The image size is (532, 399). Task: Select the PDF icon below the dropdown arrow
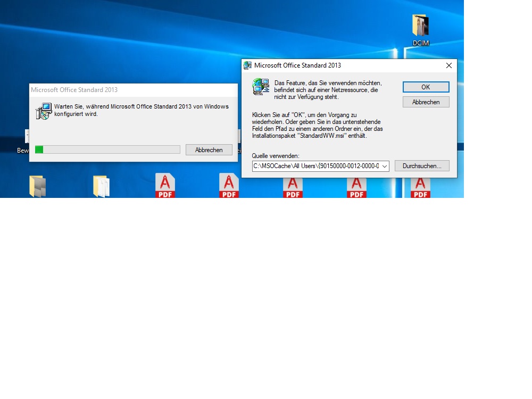(x=356, y=188)
